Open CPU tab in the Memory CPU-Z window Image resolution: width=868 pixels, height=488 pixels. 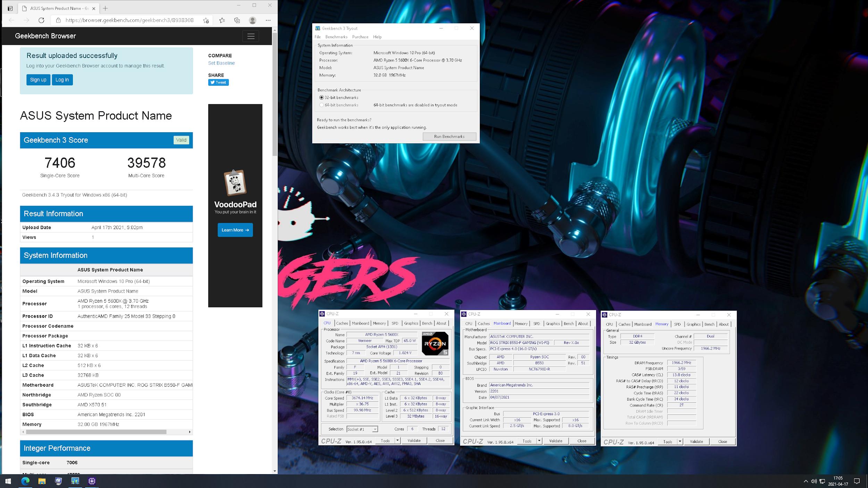(x=609, y=324)
